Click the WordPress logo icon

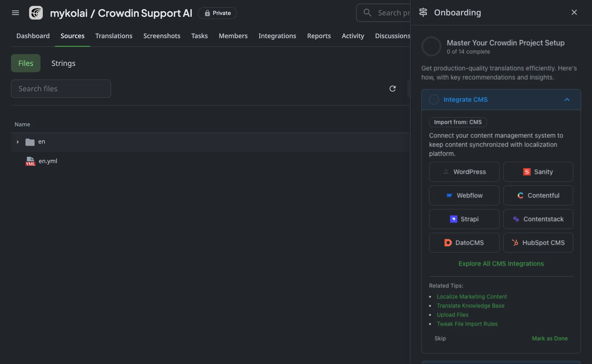point(446,172)
